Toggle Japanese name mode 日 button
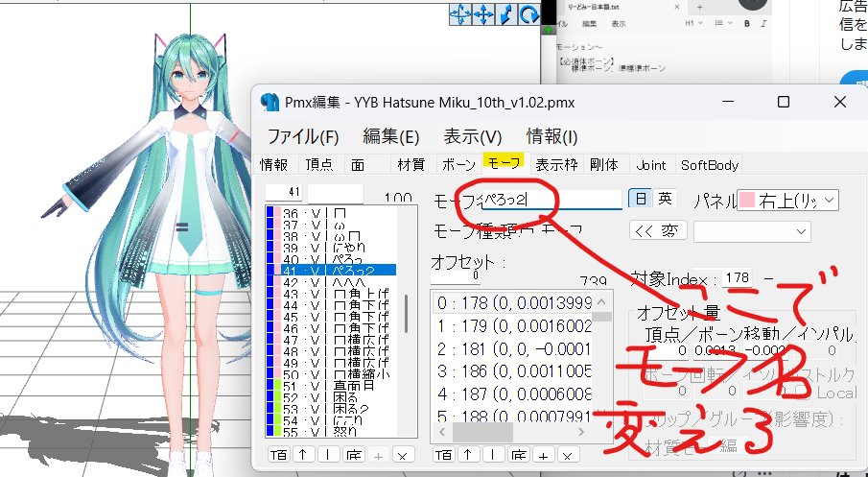Viewport: 868px width, 477px height. coord(641,199)
